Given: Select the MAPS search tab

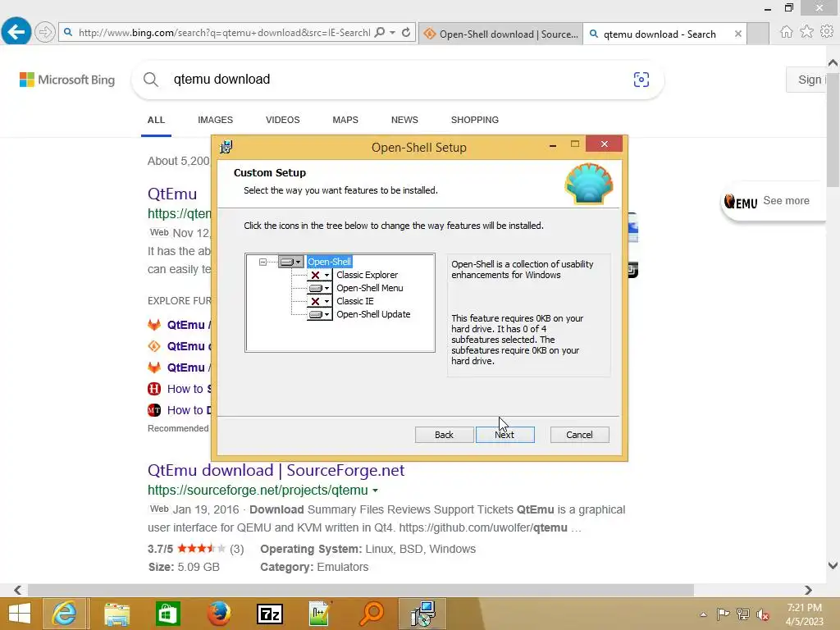Looking at the screenshot, I should click(x=345, y=120).
